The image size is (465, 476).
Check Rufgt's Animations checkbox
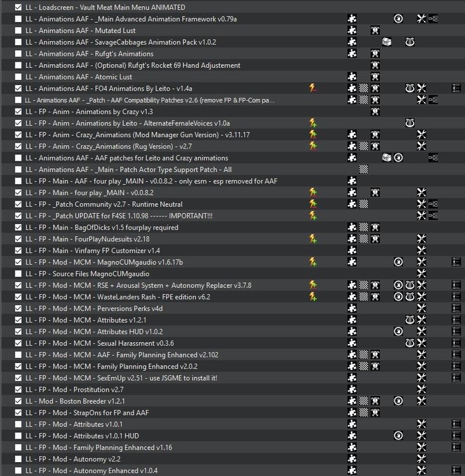[18, 54]
